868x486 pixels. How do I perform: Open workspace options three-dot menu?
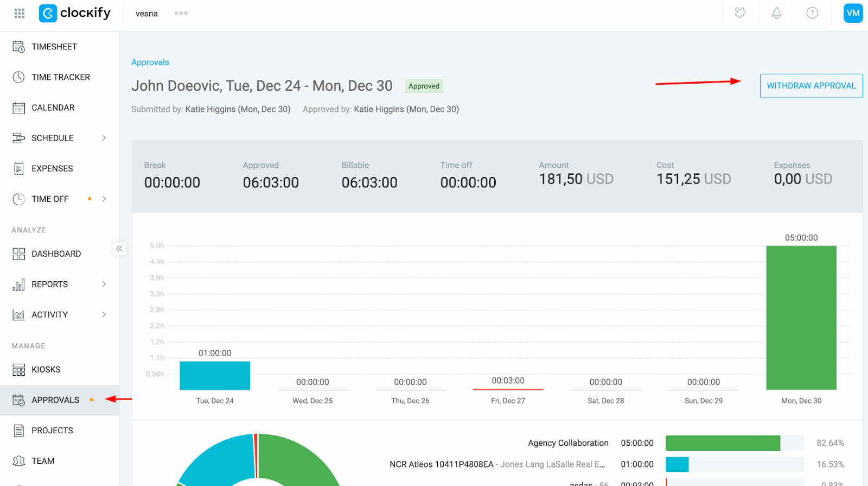pyautogui.click(x=181, y=13)
